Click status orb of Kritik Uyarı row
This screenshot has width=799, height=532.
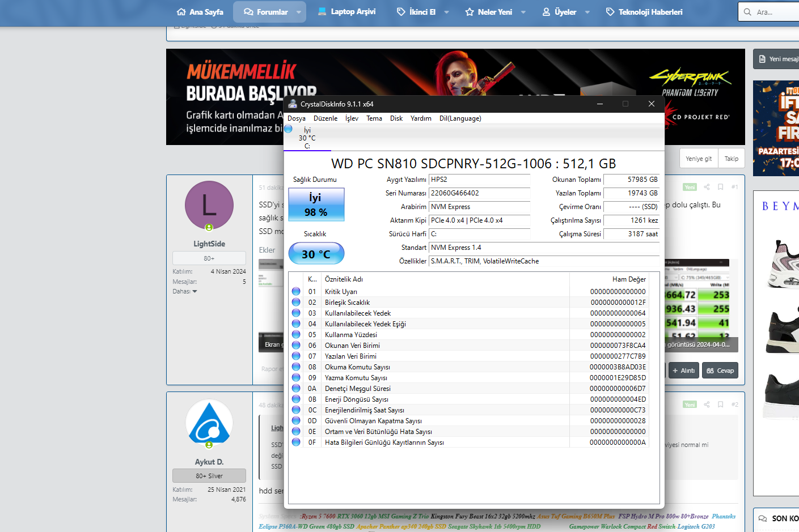[x=296, y=291]
